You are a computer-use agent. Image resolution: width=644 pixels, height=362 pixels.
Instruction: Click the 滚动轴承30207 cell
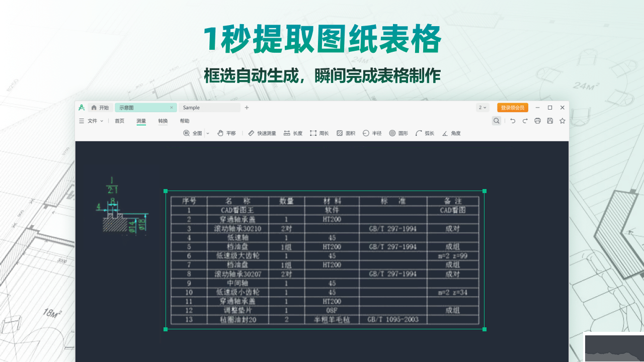click(x=238, y=274)
